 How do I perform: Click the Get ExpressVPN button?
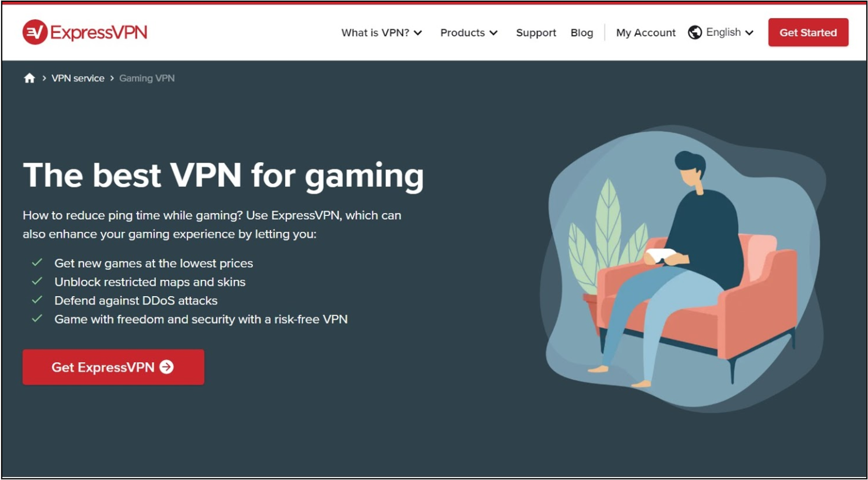pyautogui.click(x=113, y=367)
